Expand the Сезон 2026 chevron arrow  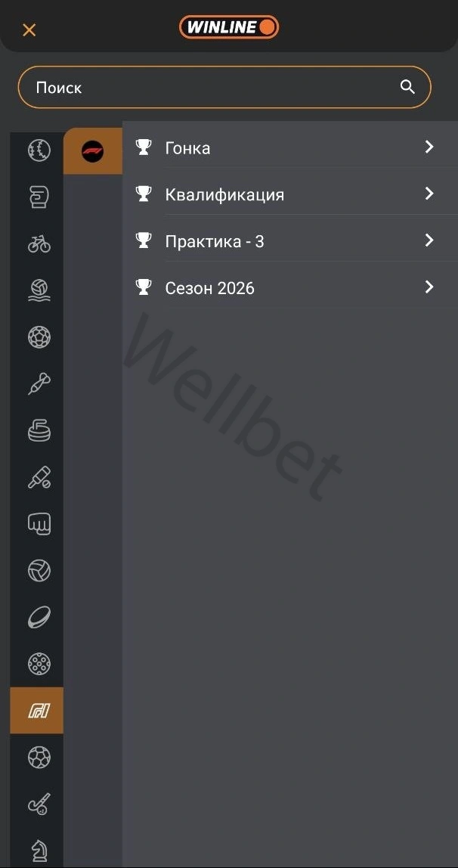(429, 287)
